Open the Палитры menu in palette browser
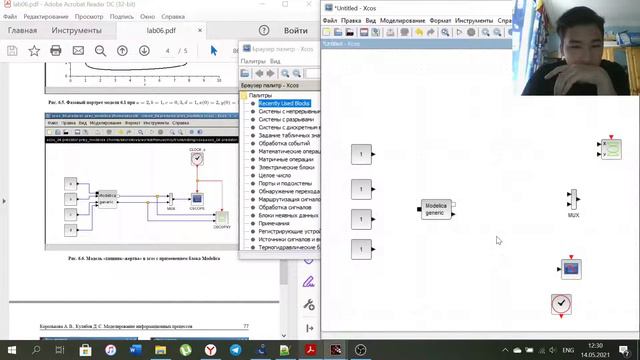The height and width of the screenshot is (360, 640). (253, 61)
